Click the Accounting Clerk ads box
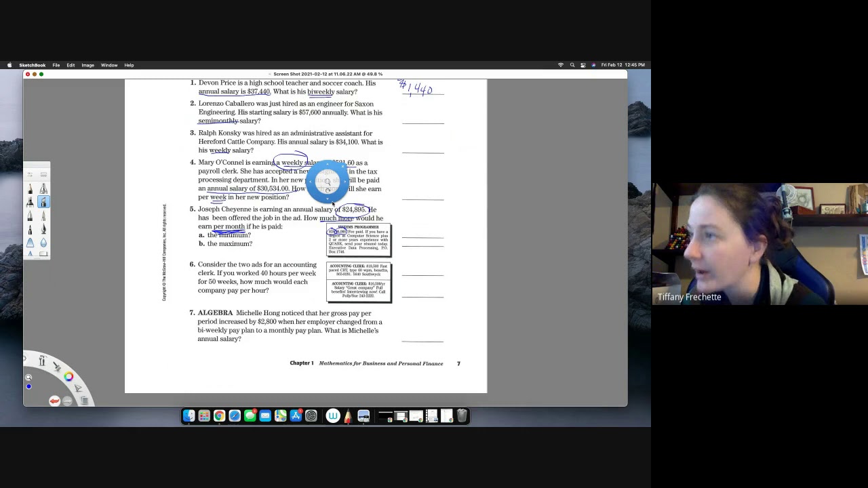The height and width of the screenshot is (488, 868). 359,282
